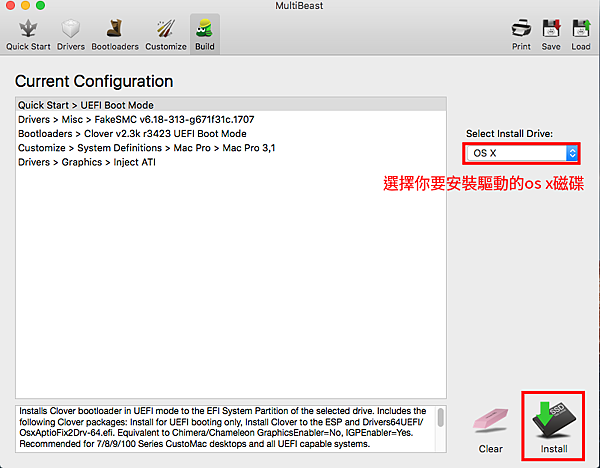Save the configuration with Save icon
Image resolution: width=600 pixels, height=468 pixels.
point(551,34)
